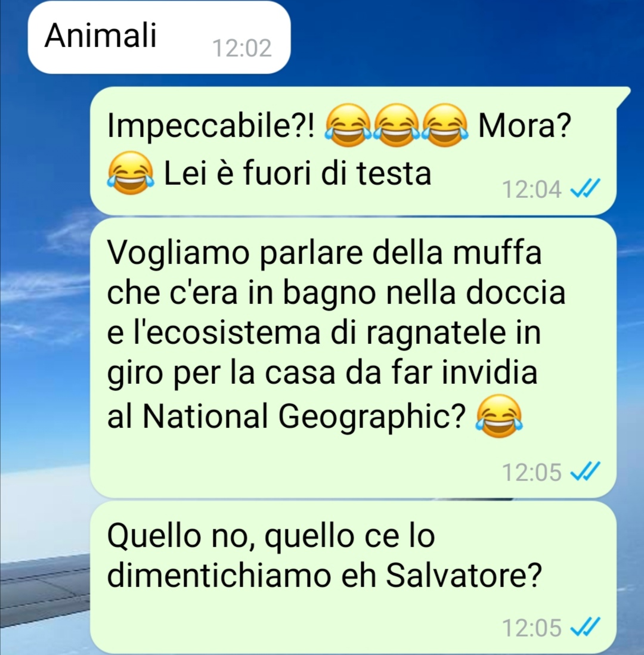Tap the word "Mora?" in first sent message
This screenshot has width=644, height=655.
525,125
